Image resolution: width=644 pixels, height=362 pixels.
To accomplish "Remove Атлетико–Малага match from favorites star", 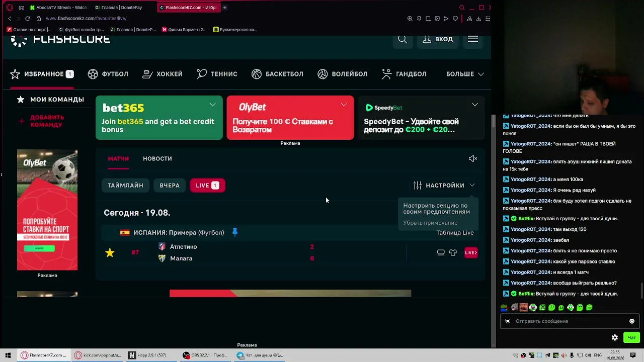I will [x=110, y=252].
